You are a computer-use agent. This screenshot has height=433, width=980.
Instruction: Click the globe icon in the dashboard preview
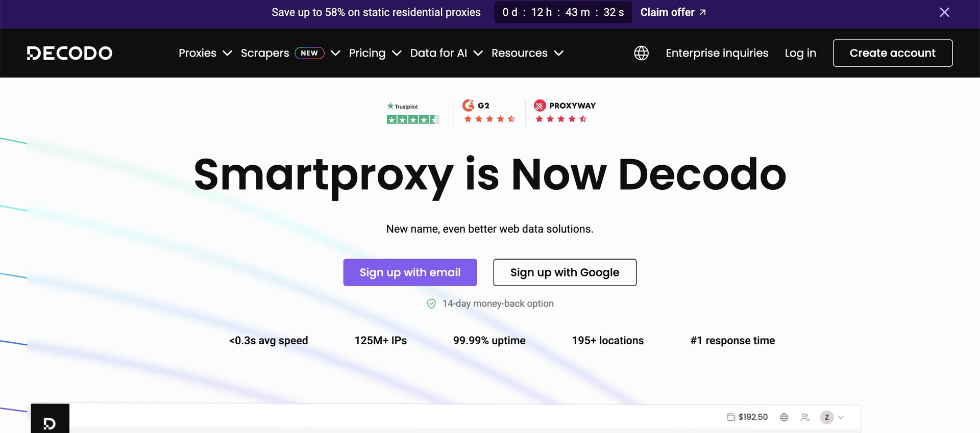[x=784, y=417]
